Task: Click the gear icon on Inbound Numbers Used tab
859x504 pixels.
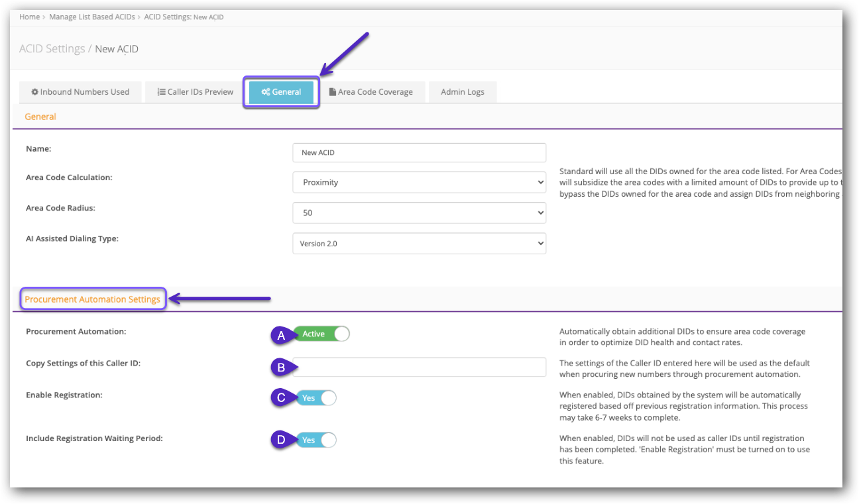Action: 36,91
